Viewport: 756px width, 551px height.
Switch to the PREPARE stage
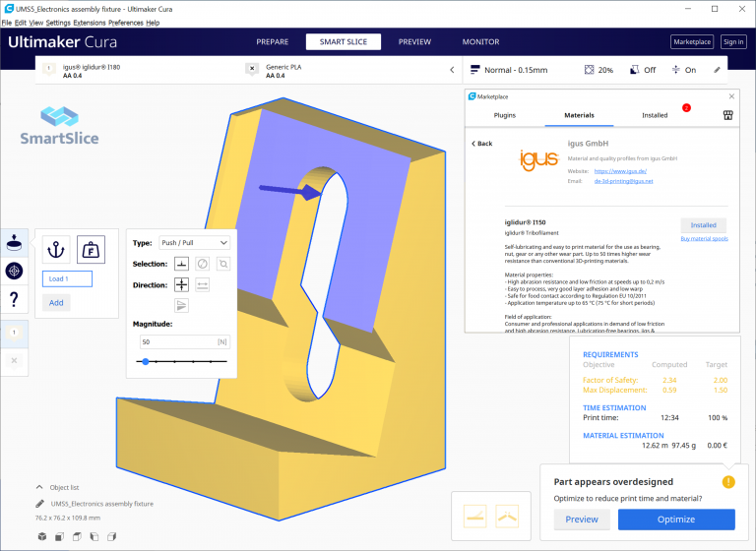tap(273, 42)
